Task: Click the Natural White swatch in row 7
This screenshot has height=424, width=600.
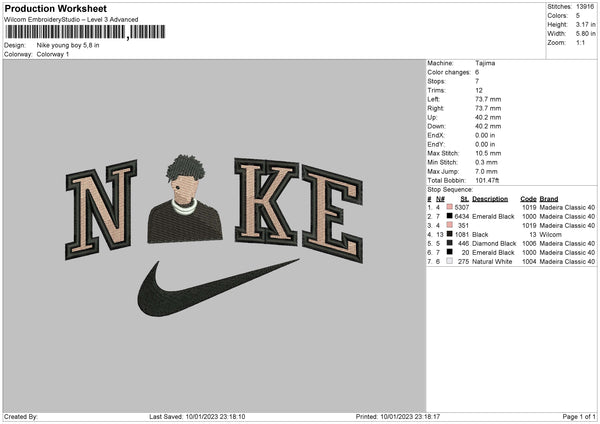Action: coord(450,261)
